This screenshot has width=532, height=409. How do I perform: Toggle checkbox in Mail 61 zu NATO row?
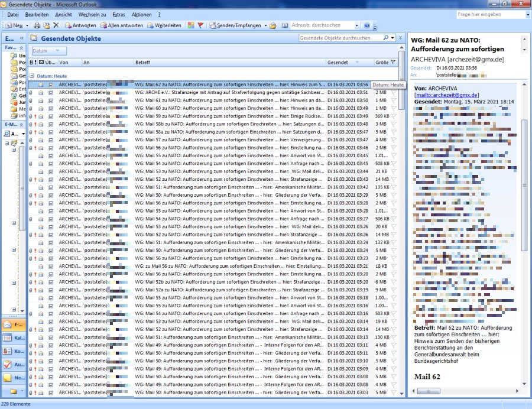(x=51, y=100)
